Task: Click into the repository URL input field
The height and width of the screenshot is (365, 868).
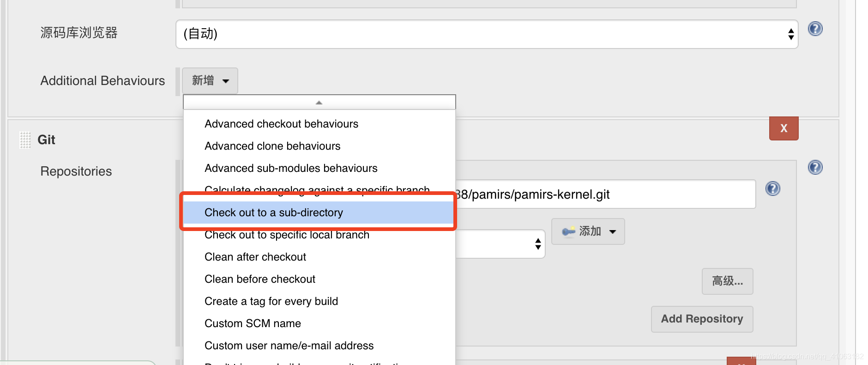Action: tap(605, 194)
